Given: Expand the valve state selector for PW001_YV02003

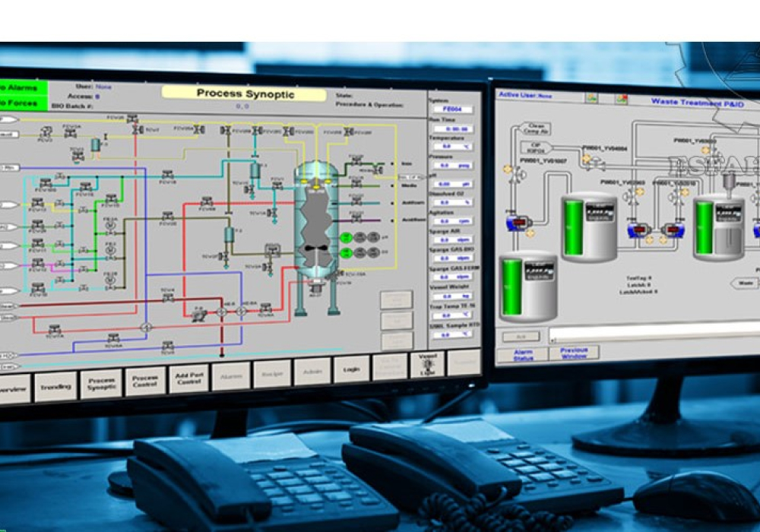Looking at the screenshot, I should 640,191.
